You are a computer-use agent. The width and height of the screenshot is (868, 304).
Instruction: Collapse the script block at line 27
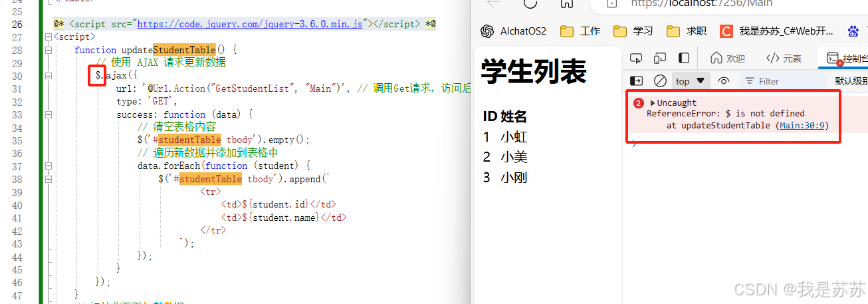point(48,37)
